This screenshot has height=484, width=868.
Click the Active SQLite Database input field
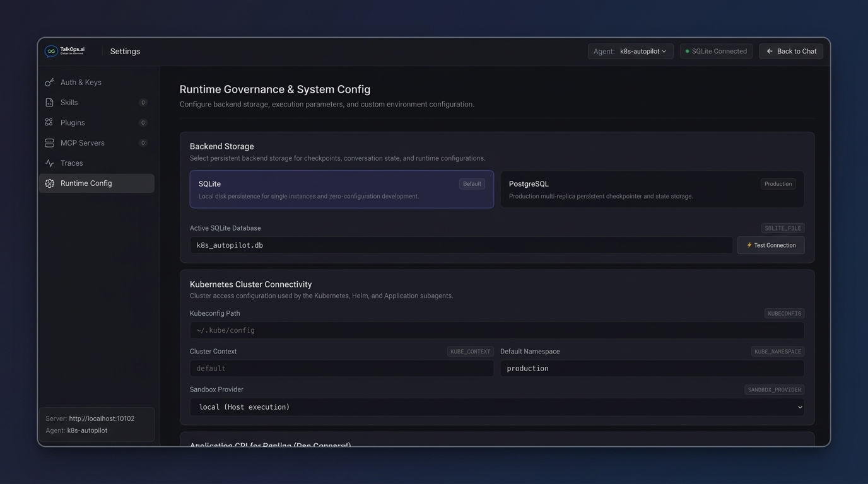point(461,245)
